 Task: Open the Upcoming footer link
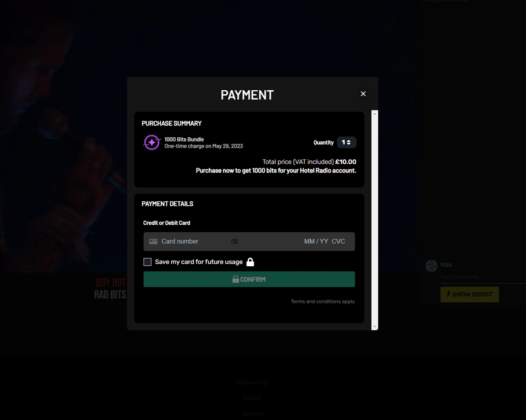[x=252, y=382]
